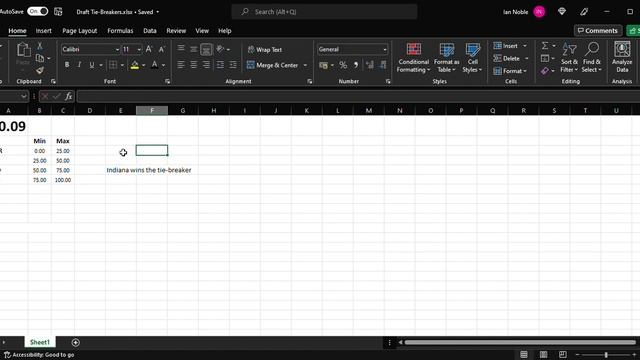
Task: Expand the Delete cells dropdown
Action: pyautogui.click(x=527, y=58)
